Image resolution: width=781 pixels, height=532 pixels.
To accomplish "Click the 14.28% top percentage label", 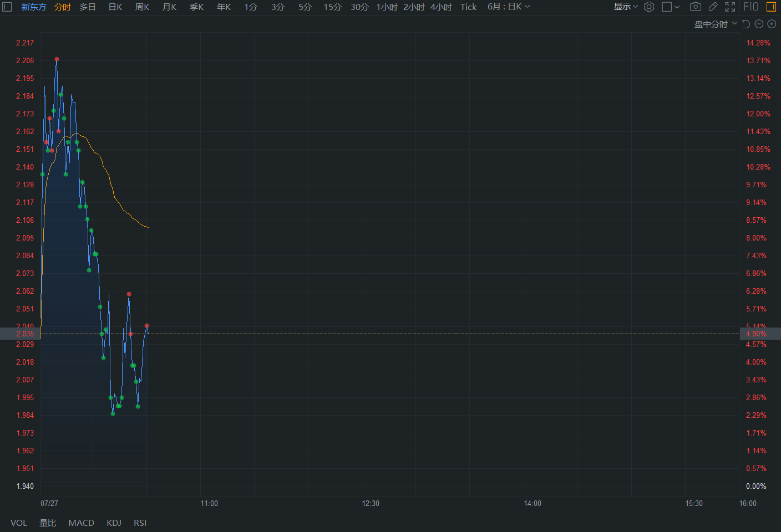I will (758, 43).
